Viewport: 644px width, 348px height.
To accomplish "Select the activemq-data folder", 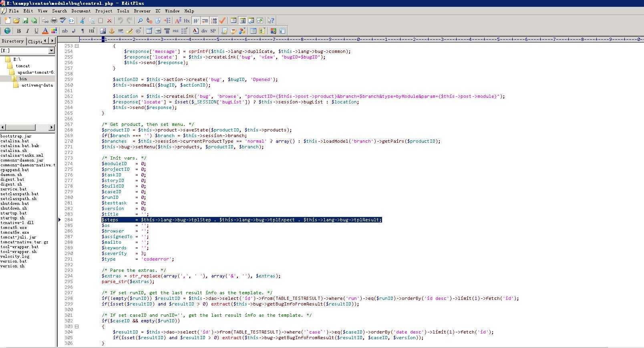I will 37,85.
